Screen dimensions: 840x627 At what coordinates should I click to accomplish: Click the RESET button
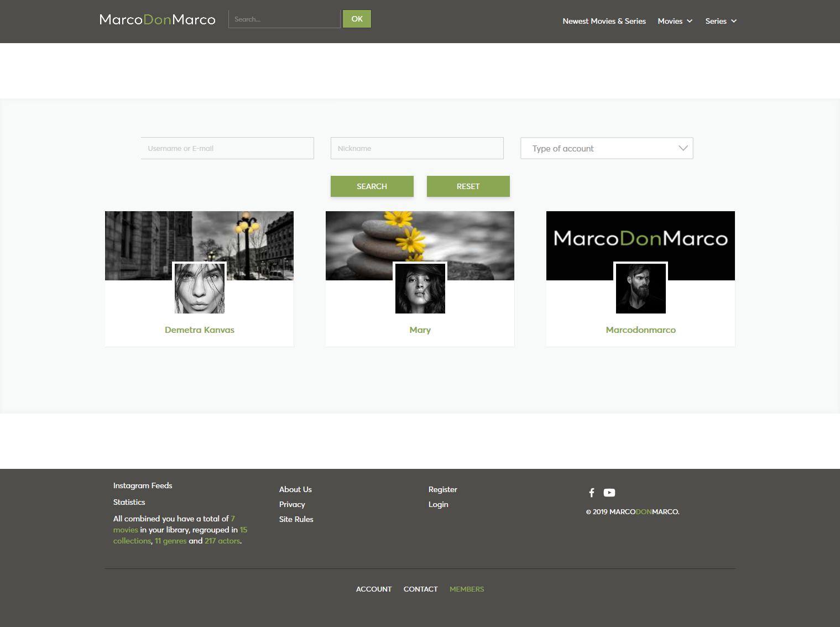coord(468,186)
